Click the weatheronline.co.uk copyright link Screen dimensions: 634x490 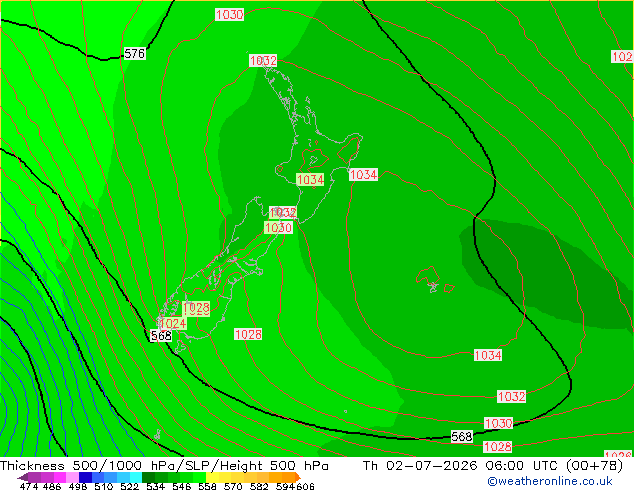[550, 481]
